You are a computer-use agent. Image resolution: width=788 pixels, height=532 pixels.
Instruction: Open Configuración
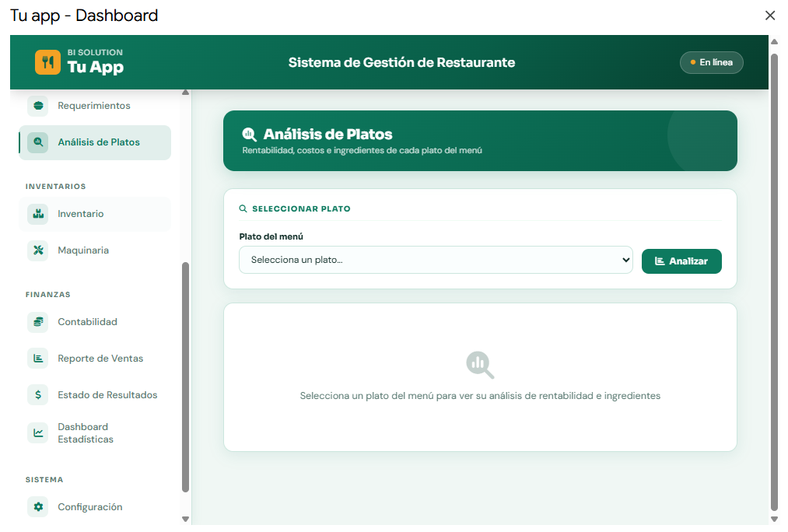point(95,507)
